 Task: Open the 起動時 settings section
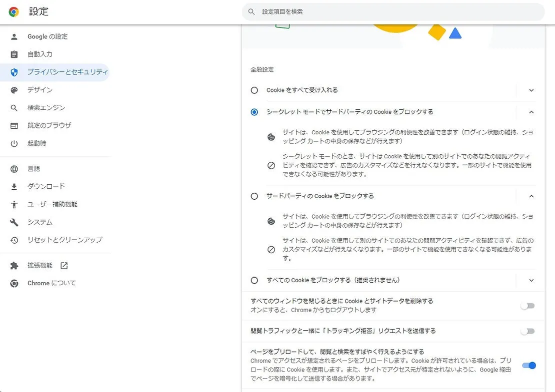[x=36, y=143]
